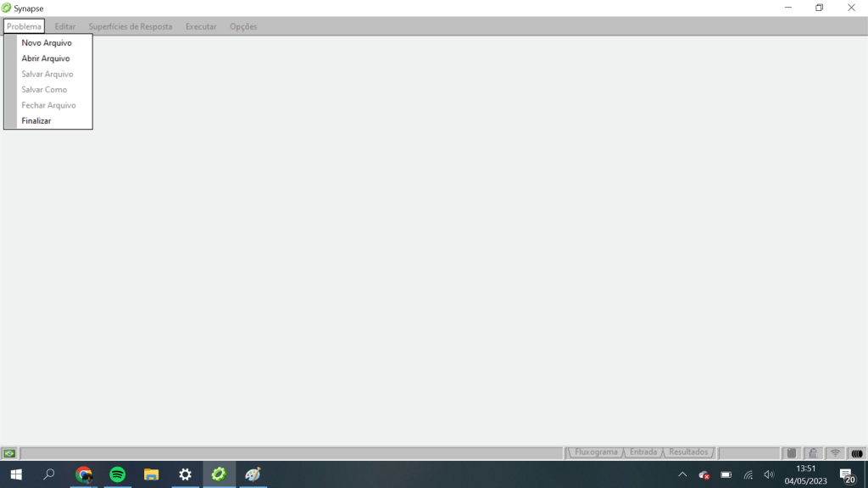Open the Opções menu

pyautogui.click(x=243, y=26)
